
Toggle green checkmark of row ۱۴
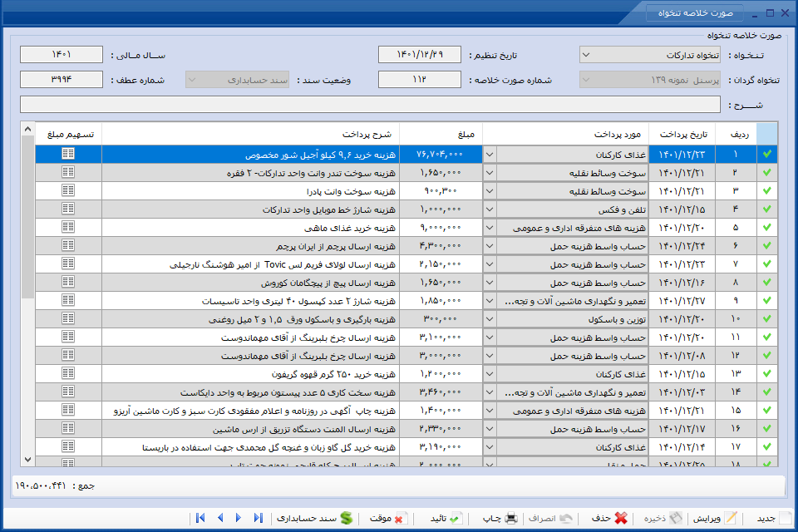(x=767, y=392)
